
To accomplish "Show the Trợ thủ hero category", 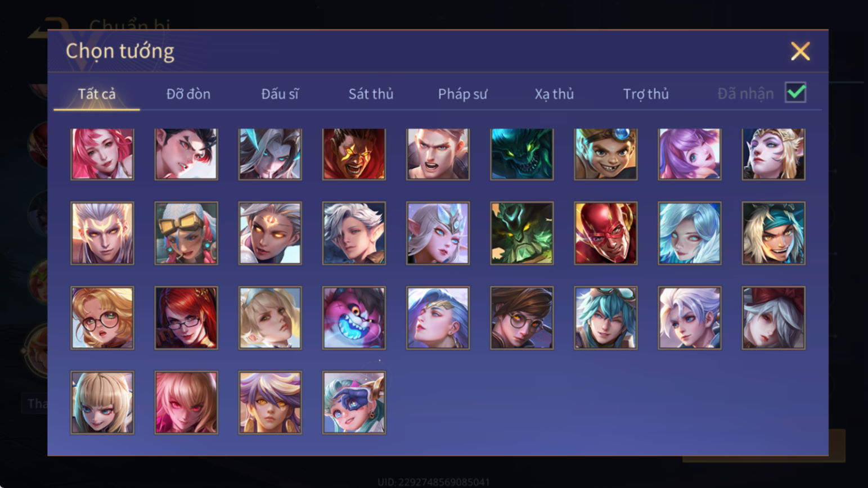I will tap(646, 94).
